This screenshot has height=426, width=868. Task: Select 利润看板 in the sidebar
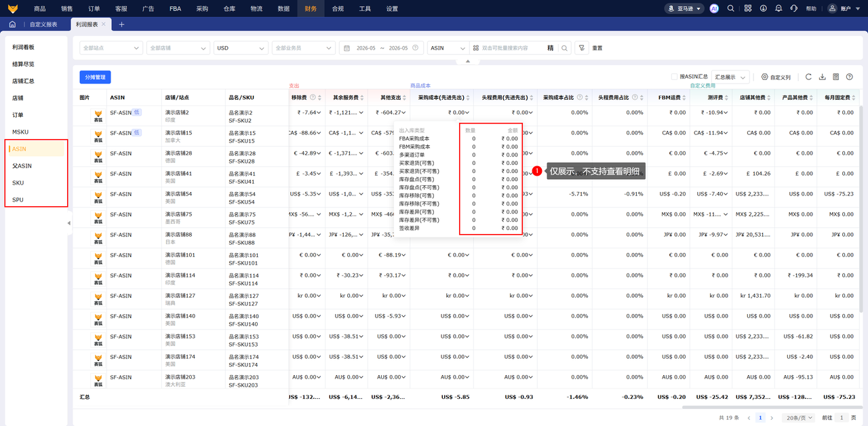[x=23, y=47]
